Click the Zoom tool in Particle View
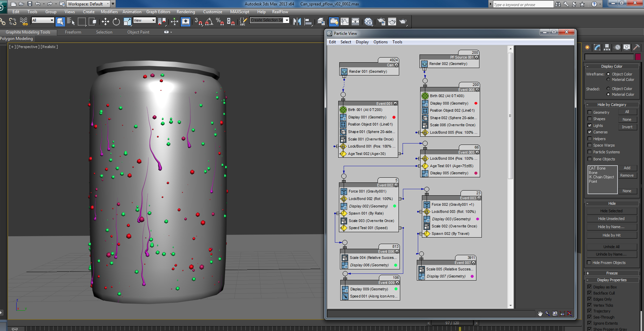The image size is (644, 331). [548, 314]
